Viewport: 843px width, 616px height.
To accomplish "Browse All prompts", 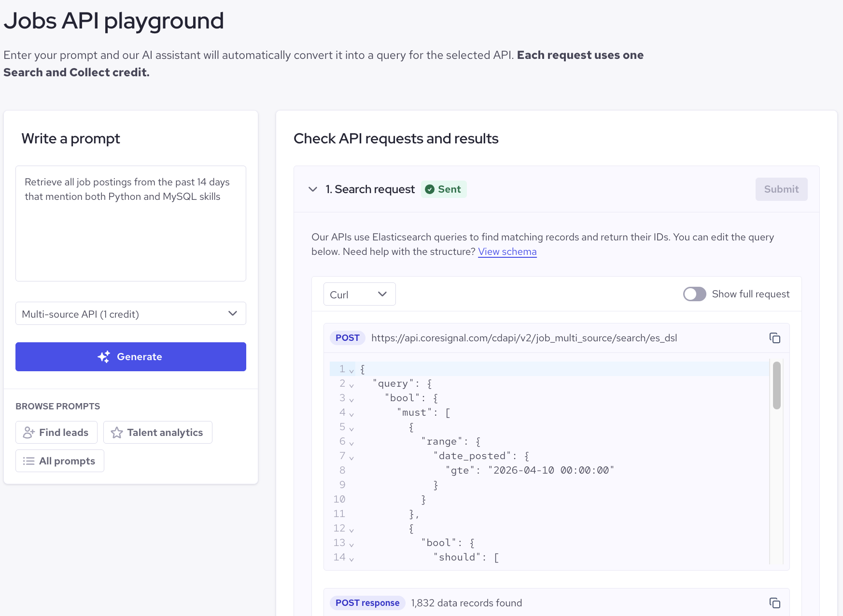I will 60,461.
